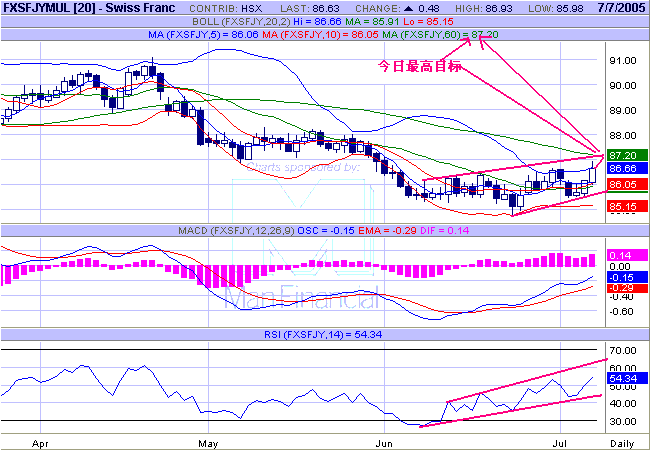650x450 pixels.
Task: Select the green 87.20 price tag on axis
Action: tap(627, 155)
